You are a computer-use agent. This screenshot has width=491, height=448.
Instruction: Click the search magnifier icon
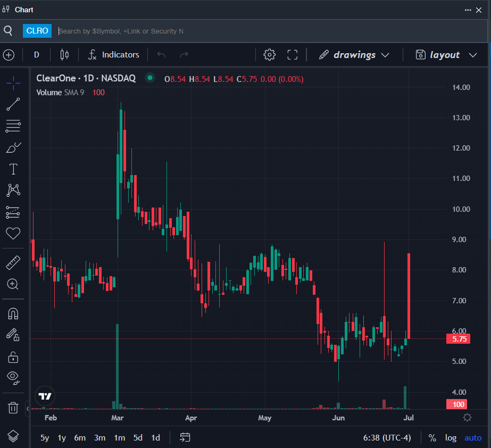click(8, 31)
